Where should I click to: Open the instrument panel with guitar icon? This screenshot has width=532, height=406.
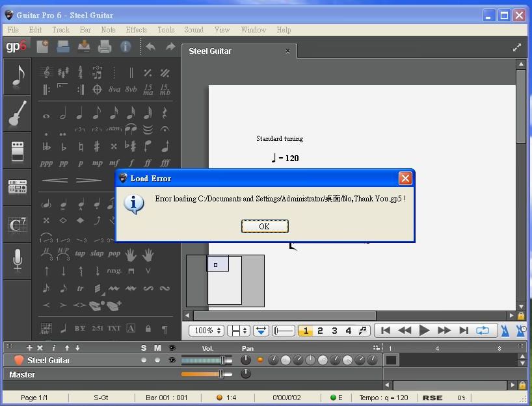[x=18, y=113]
